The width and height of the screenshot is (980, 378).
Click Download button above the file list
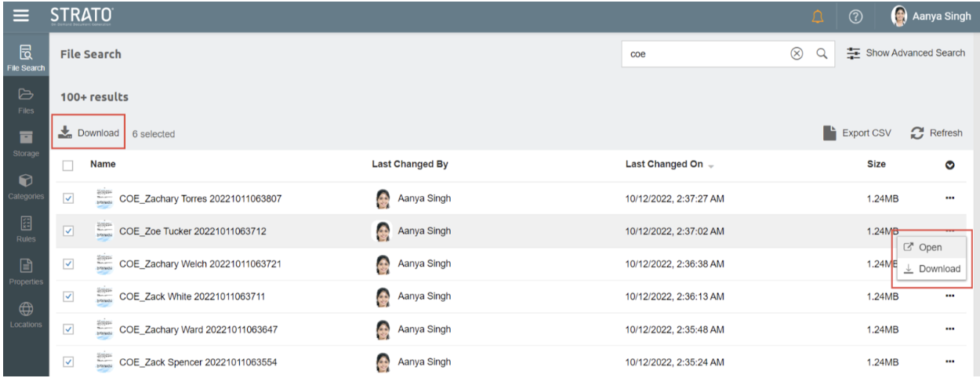point(89,133)
